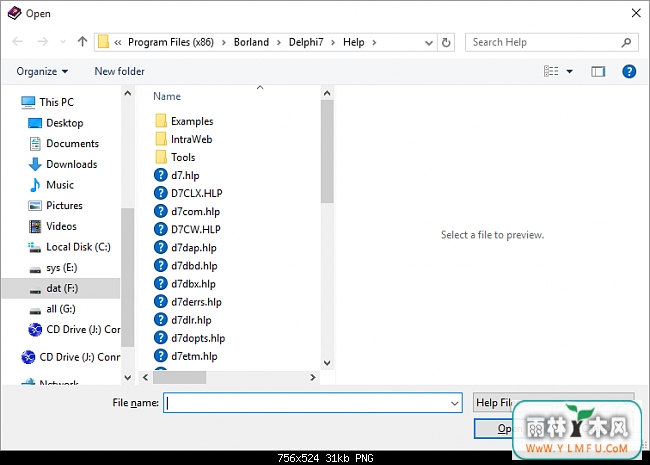Open Pictures in the sidebar
650x465 pixels.
64,206
